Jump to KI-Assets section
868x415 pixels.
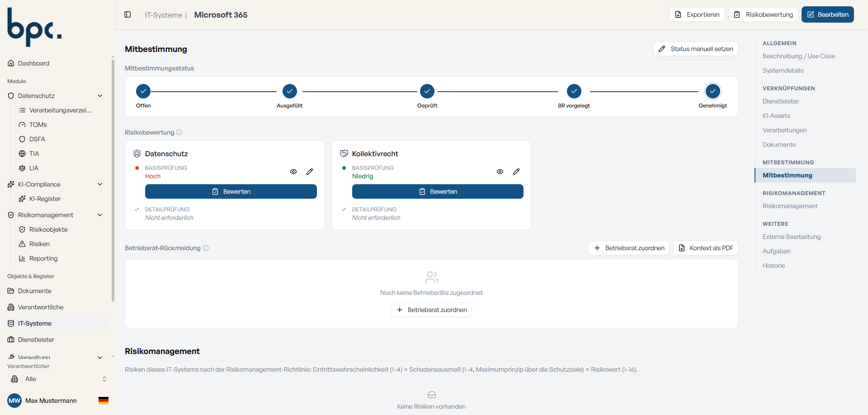pos(776,116)
